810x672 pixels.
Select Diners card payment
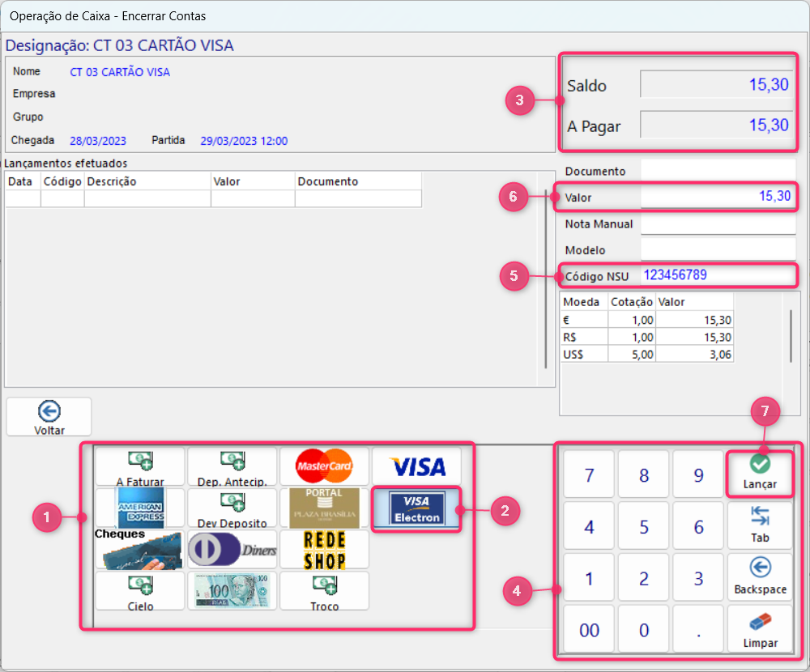(x=232, y=550)
